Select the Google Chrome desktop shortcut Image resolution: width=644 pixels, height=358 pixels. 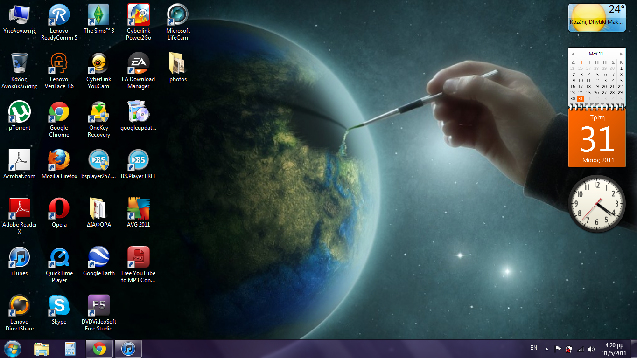coord(59,119)
